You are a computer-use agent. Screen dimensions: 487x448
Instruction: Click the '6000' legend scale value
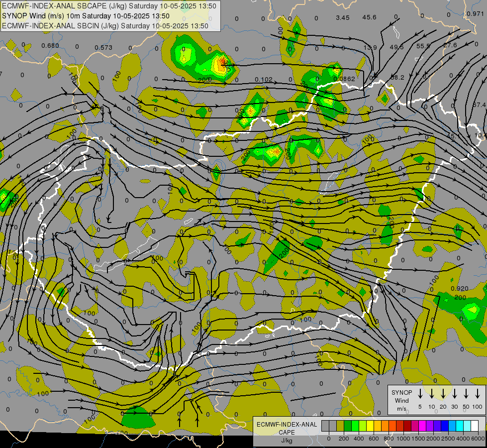point(478,439)
